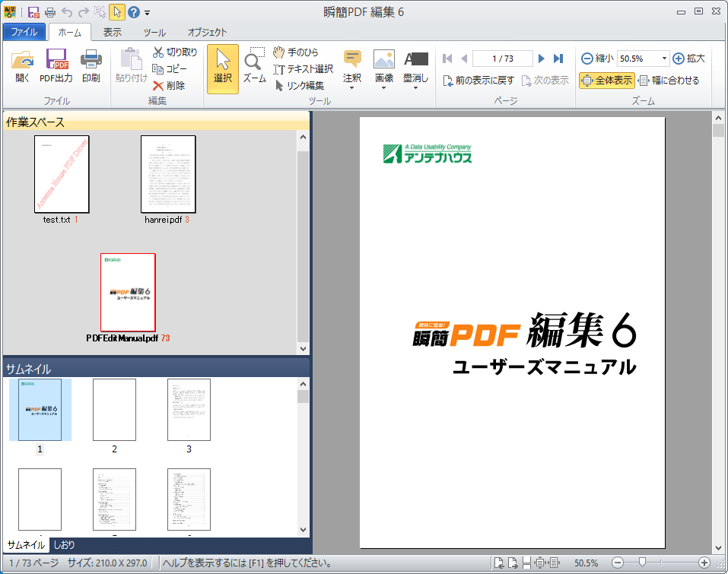Switch to the ホーム ribbon tab
Screen dimensions: 728x574
70,32
